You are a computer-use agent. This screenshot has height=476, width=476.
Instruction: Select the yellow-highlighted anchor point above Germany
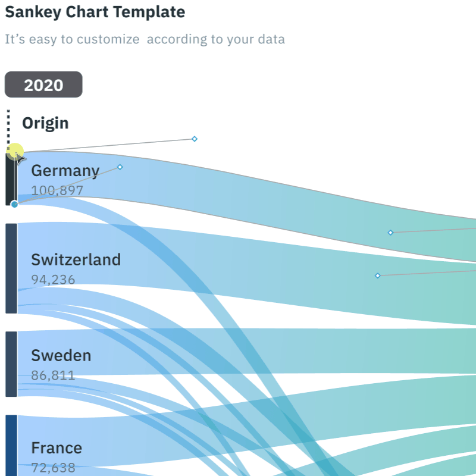coord(16,152)
